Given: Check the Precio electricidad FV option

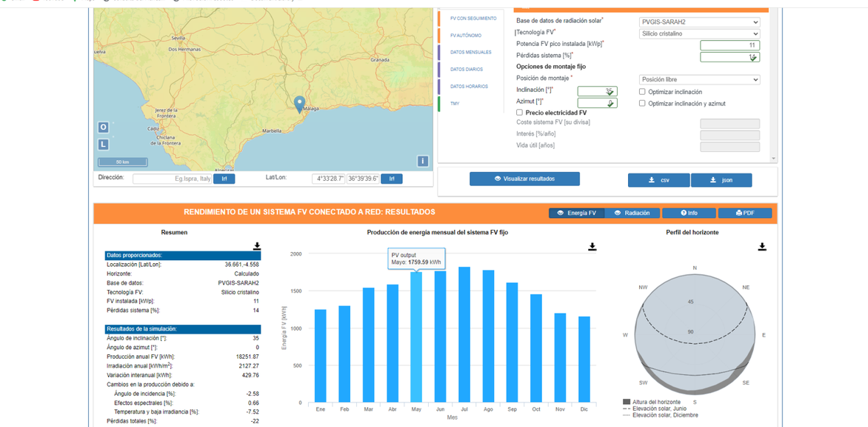Looking at the screenshot, I should pyautogui.click(x=520, y=113).
